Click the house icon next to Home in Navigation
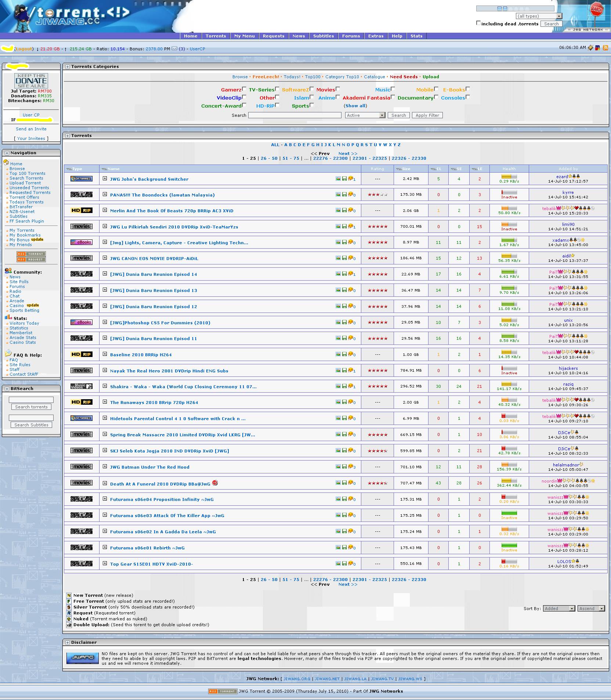 6,163
